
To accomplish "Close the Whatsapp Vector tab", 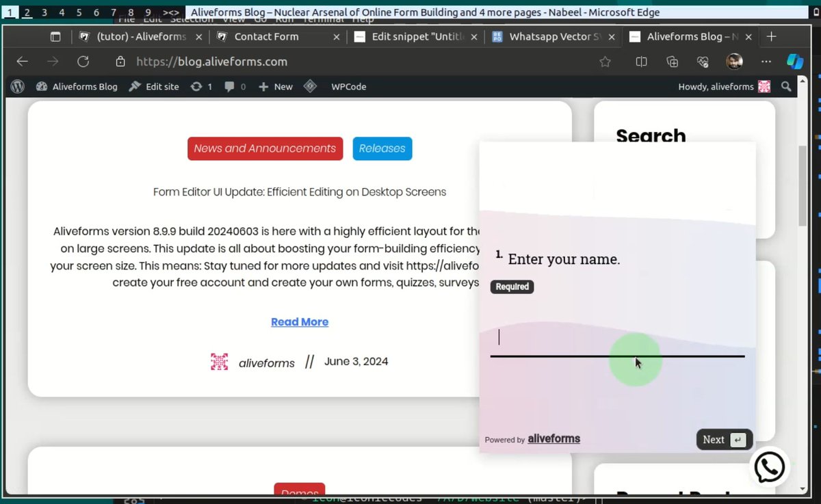I will pyautogui.click(x=612, y=37).
